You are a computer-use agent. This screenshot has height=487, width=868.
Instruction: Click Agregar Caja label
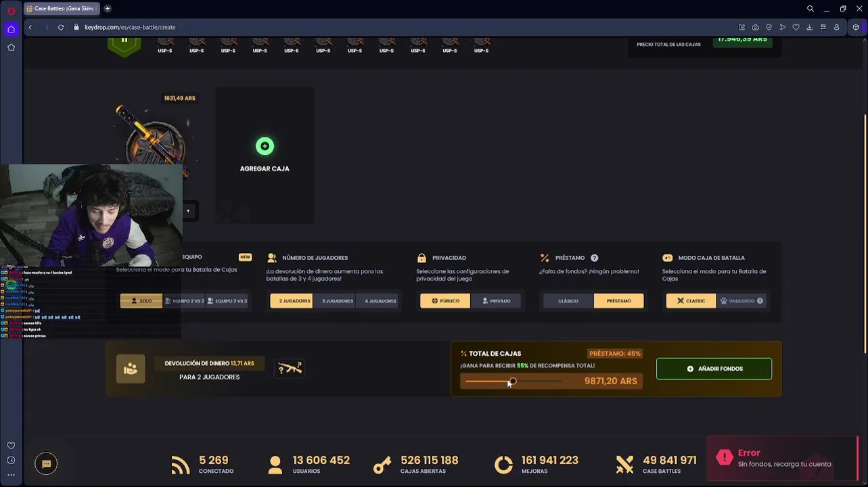click(x=265, y=169)
